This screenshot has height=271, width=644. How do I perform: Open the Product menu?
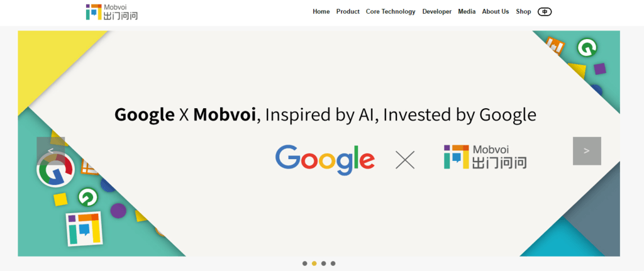coord(348,11)
